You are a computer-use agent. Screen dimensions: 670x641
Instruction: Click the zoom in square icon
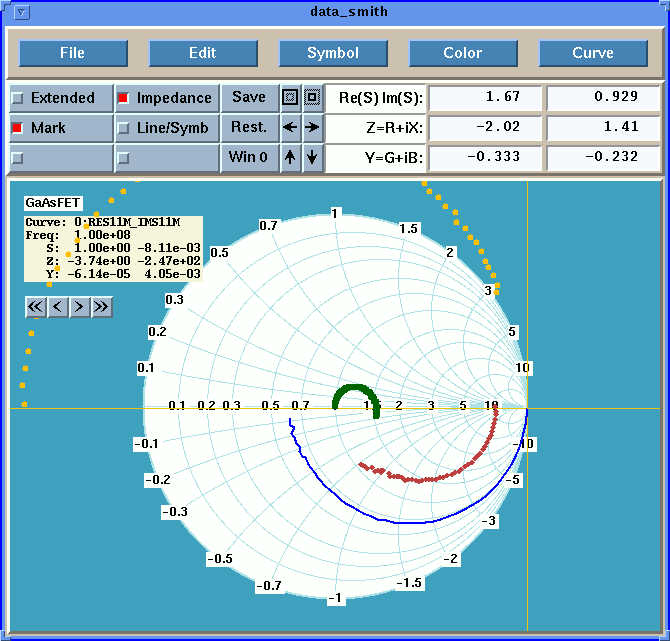312,97
